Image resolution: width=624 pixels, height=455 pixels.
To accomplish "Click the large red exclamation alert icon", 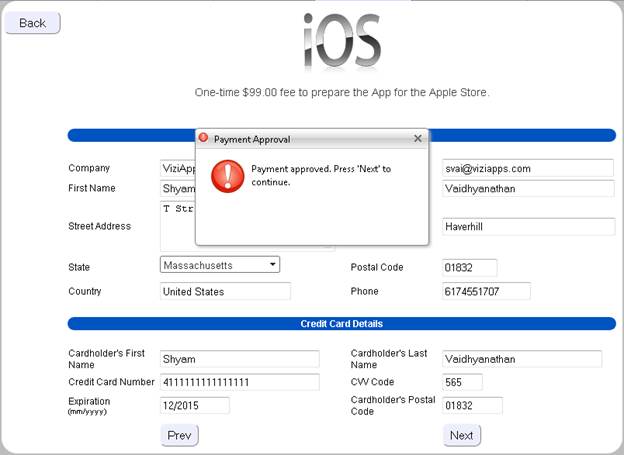I will pyautogui.click(x=227, y=176).
